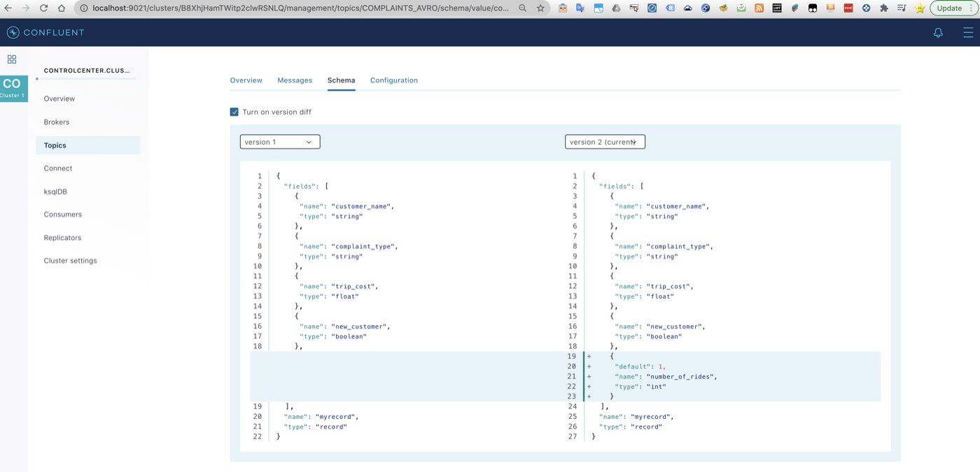The image size is (980, 472).
Task: Uncheck Turn on version diff checkbox
Action: click(x=234, y=112)
